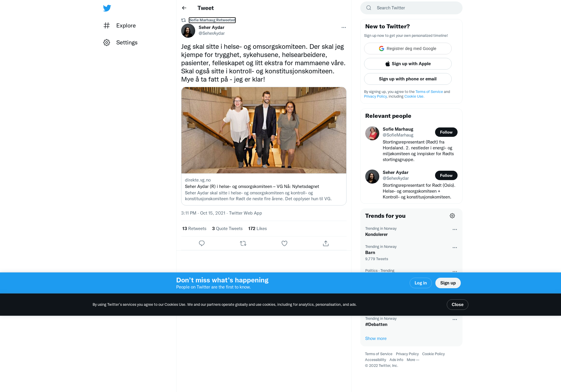Follow Sofie Marhaug

point(446,132)
